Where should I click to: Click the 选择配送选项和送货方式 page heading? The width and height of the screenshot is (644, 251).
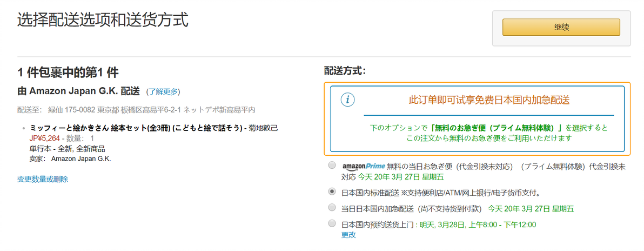tap(103, 20)
